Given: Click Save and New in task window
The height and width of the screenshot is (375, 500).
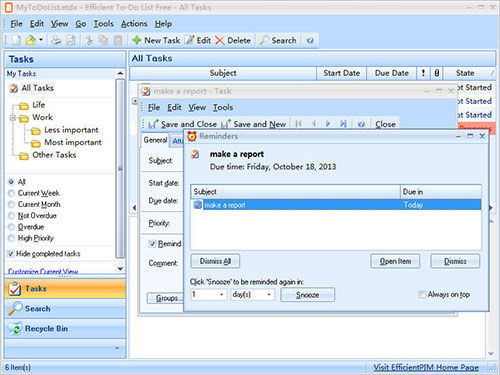Looking at the screenshot, I should [x=254, y=124].
